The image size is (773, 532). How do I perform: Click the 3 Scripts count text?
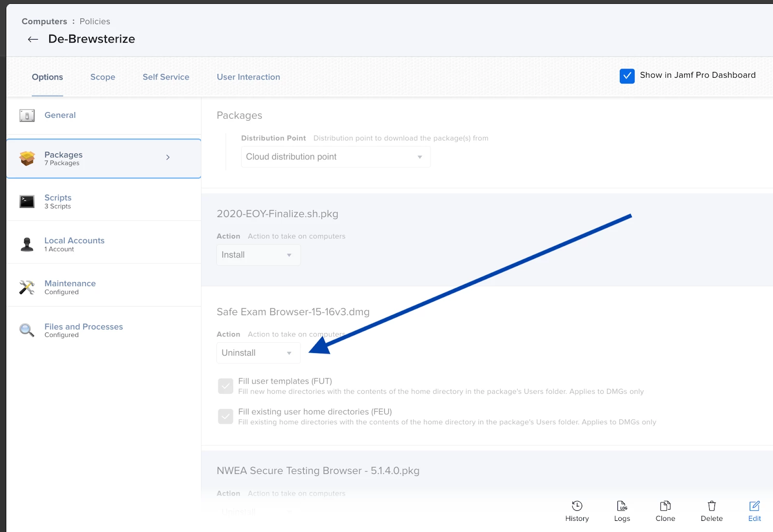(57, 206)
